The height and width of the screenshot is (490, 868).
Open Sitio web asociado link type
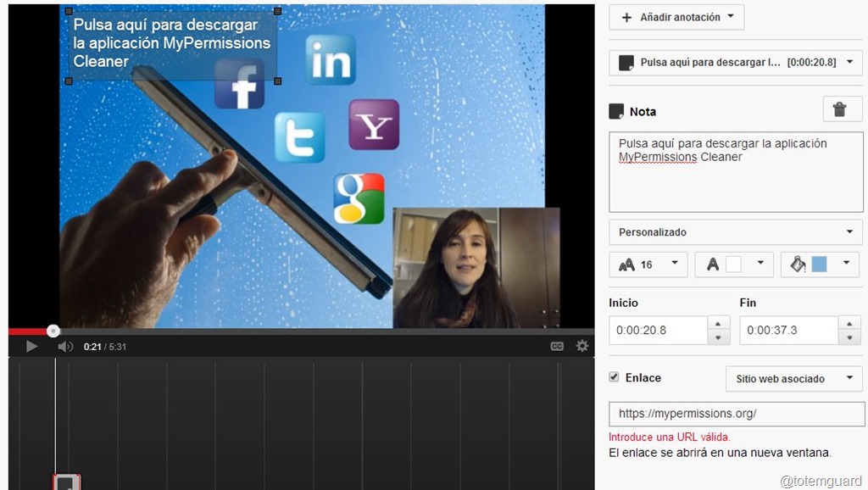(x=793, y=379)
